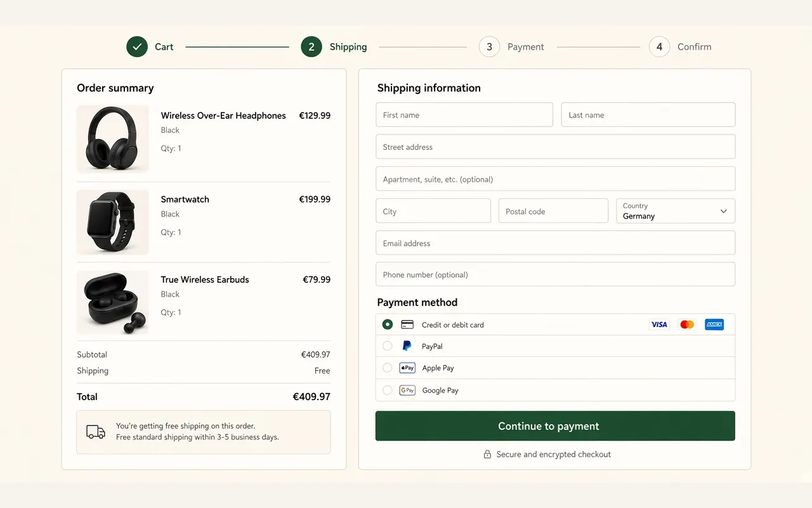Click the American Express logo

coord(714,324)
